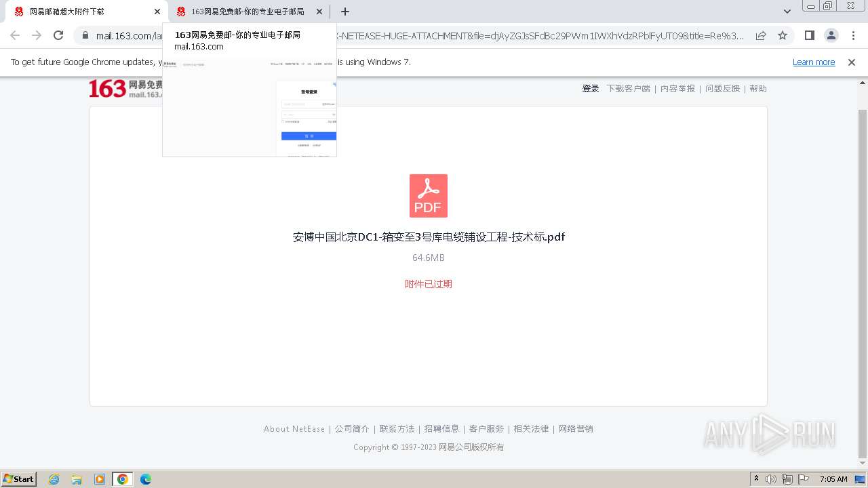
Task: Click the 64.6MB file size text
Action: (429, 258)
